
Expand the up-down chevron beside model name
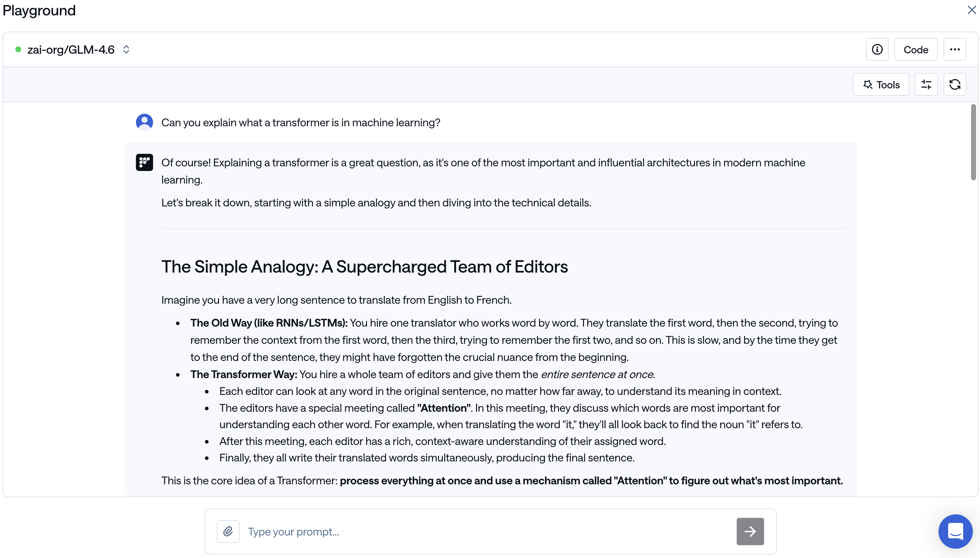[x=126, y=49]
